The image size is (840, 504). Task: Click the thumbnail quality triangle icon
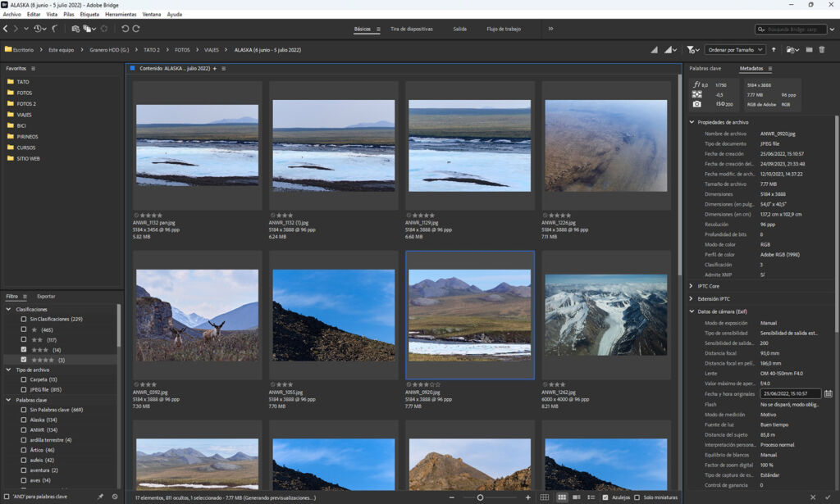(654, 50)
